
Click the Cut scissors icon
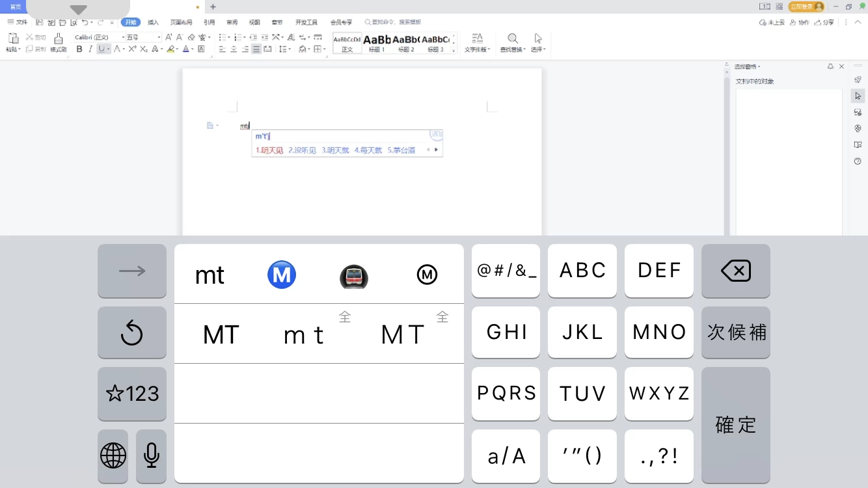[x=30, y=37]
